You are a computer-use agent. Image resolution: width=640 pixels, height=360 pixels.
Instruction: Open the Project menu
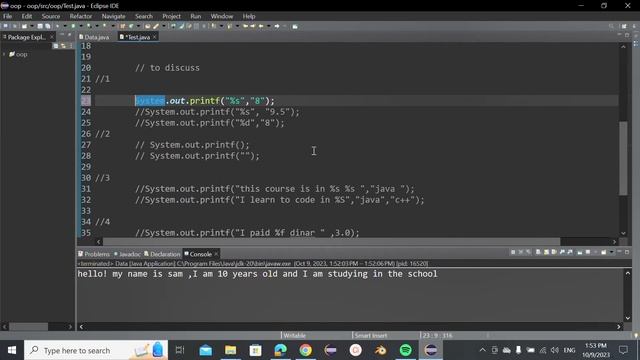(x=171, y=16)
